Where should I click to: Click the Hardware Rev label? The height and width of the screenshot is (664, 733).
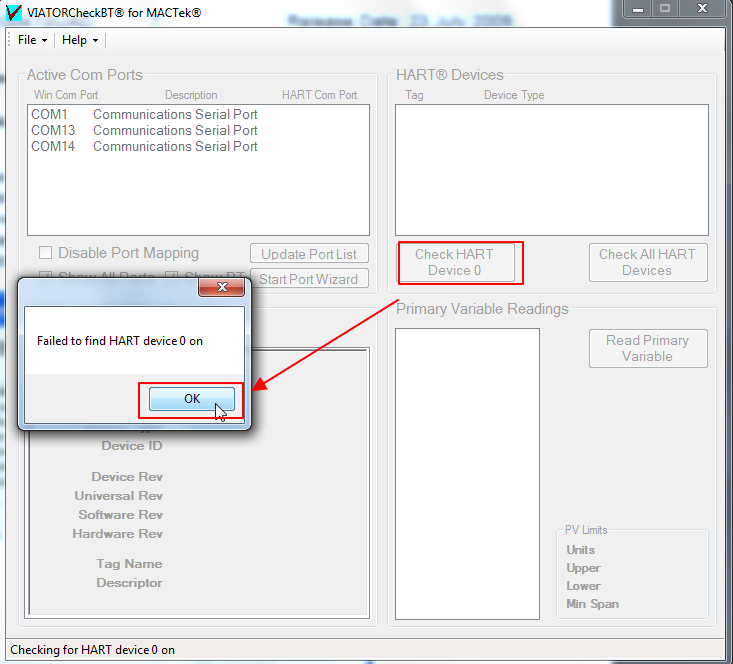118,534
